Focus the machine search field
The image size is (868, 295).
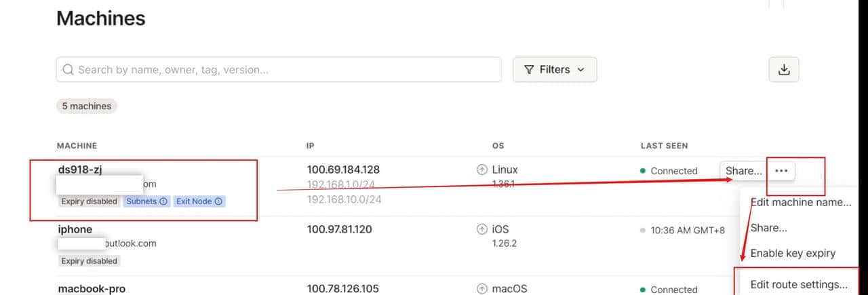(285, 70)
